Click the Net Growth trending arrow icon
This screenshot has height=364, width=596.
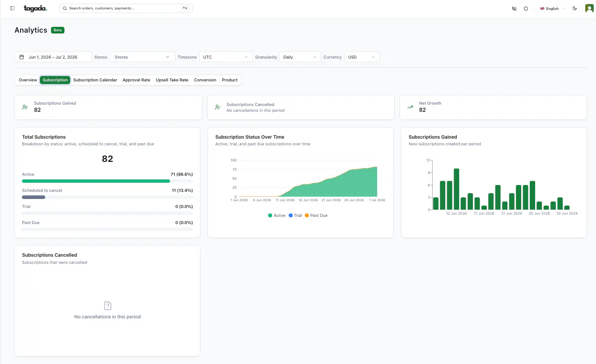[x=410, y=107]
